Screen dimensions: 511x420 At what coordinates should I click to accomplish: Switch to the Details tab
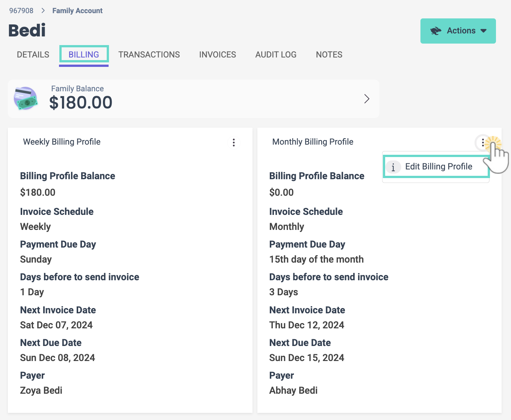(33, 55)
